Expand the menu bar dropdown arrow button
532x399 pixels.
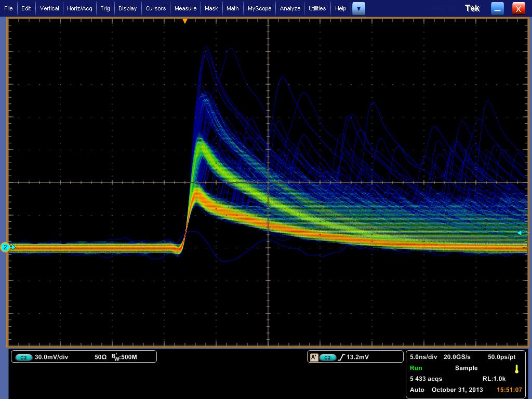[x=358, y=8]
